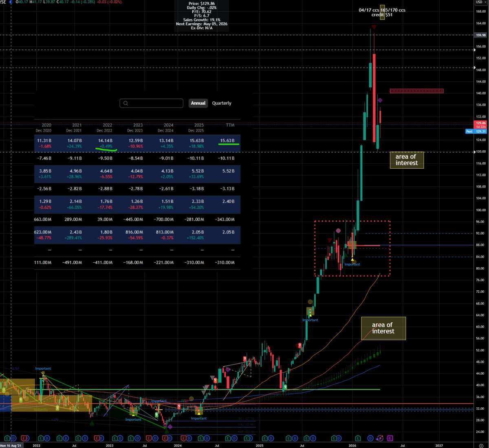Click the 159.98 price axis label
The height and width of the screenshot is (448, 489).
tap(481, 35)
